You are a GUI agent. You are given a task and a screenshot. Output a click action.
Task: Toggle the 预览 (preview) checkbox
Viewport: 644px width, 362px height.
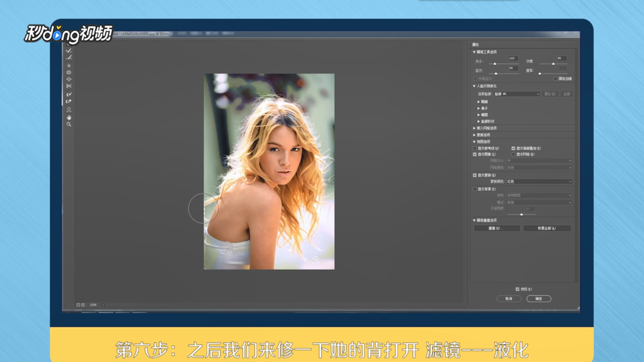tap(517, 289)
